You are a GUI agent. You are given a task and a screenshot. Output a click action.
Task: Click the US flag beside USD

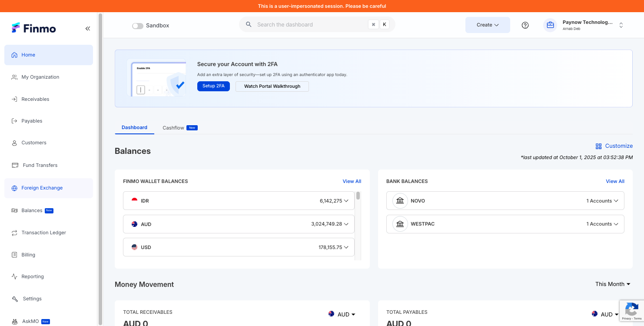click(134, 247)
